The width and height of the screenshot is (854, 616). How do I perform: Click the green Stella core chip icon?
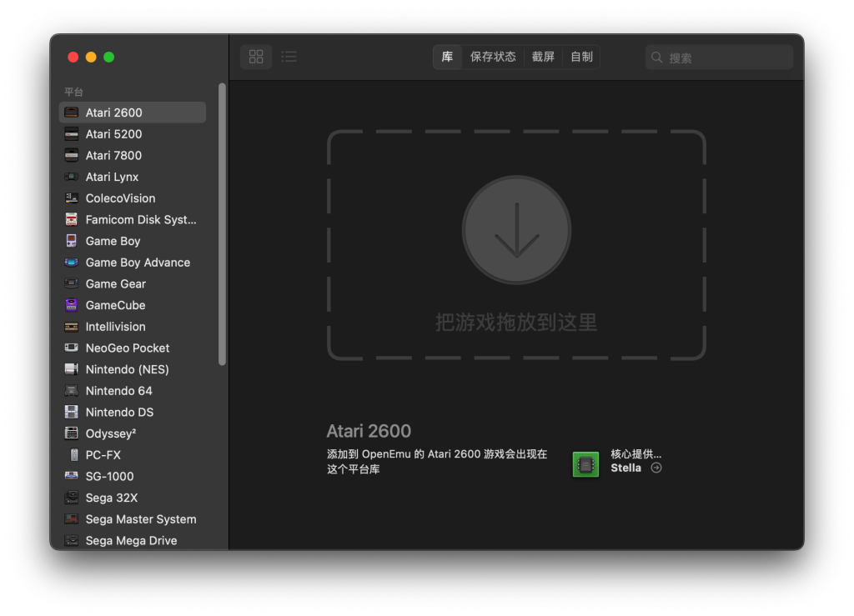(585, 464)
